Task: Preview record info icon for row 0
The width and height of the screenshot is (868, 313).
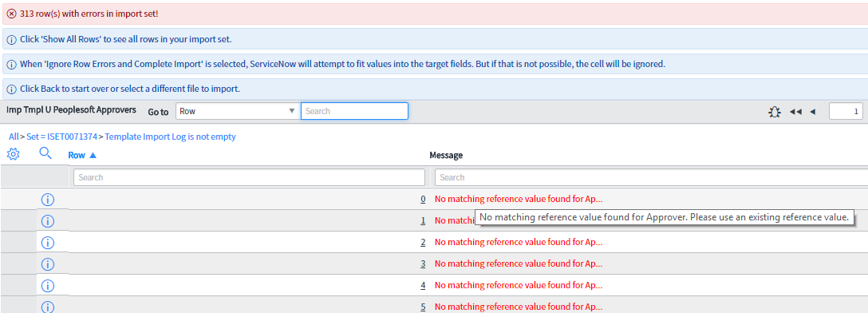Action: pos(48,200)
